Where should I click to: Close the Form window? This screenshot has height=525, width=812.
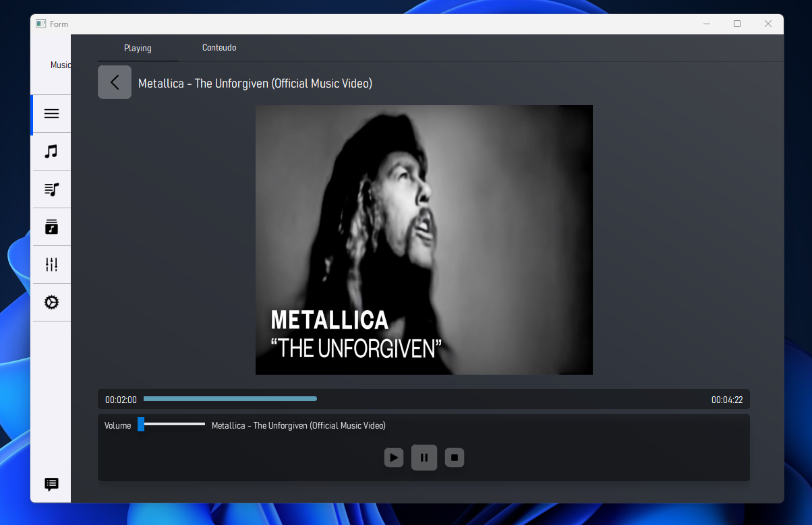[768, 24]
